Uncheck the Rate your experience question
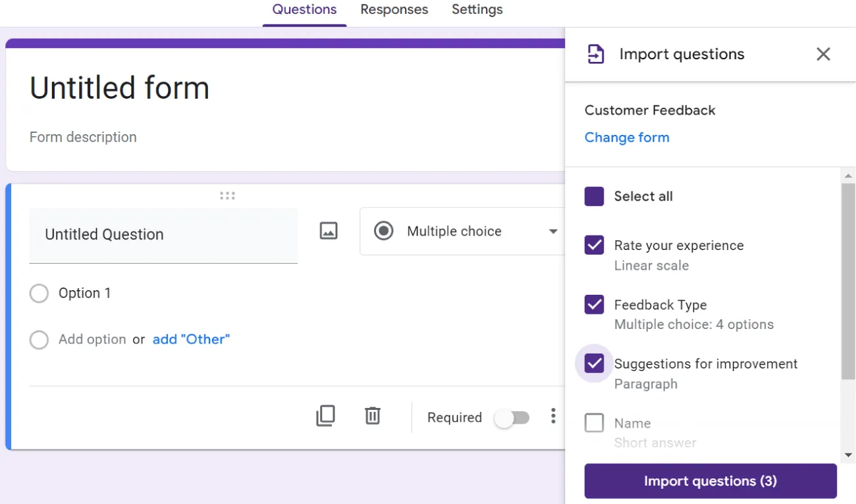The width and height of the screenshot is (856, 504). click(x=593, y=245)
